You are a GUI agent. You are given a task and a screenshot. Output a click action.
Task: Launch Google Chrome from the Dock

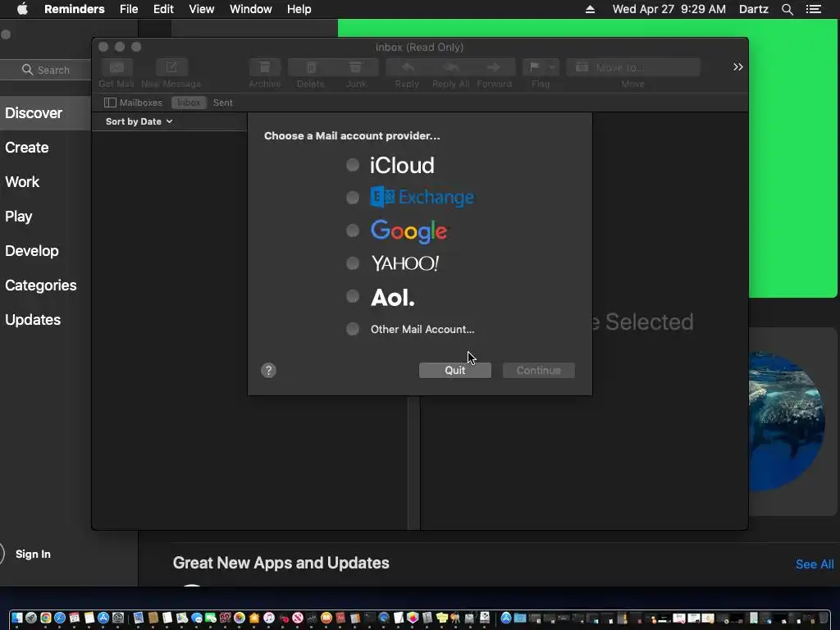click(x=46, y=618)
